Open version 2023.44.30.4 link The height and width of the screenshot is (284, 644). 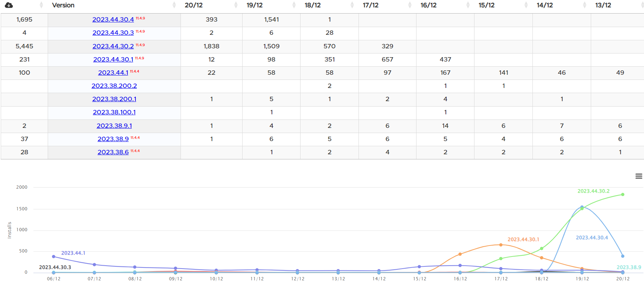coord(113,19)
